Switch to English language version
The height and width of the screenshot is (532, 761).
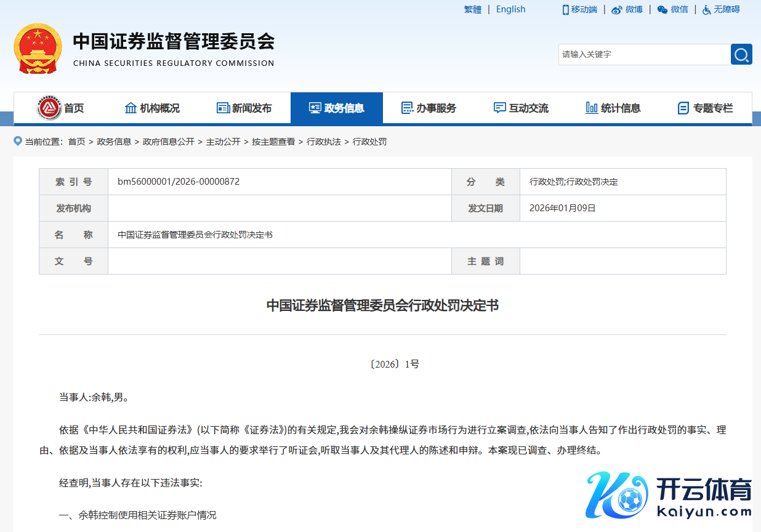pyautogui.click(x=510, y=9)
